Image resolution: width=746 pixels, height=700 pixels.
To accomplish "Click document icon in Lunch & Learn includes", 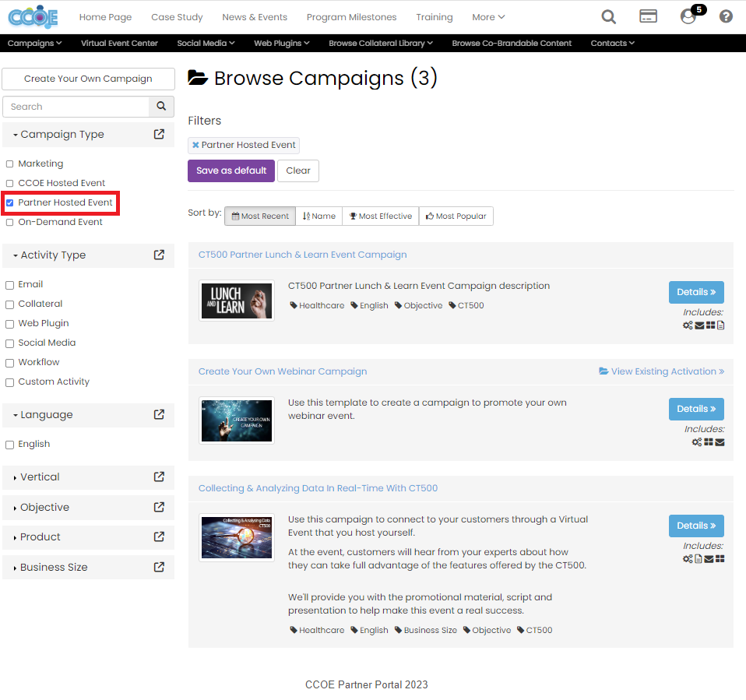I will 721,325.
